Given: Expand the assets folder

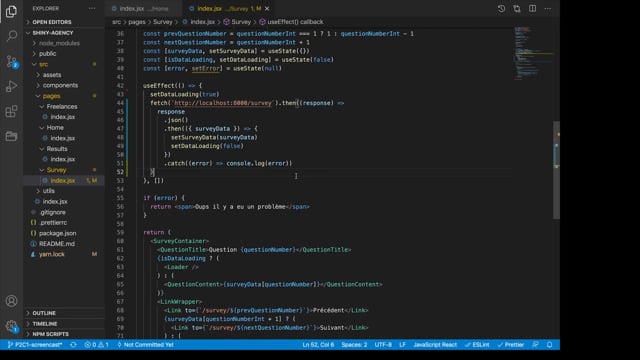Looking at the screenshot, I should tap(52, 75).
